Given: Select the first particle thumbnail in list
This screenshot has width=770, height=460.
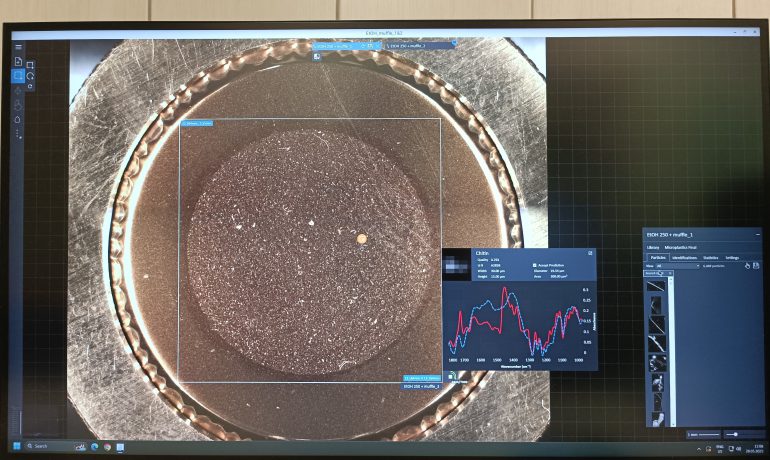Looking at the screenshot, I should (654, 286).
